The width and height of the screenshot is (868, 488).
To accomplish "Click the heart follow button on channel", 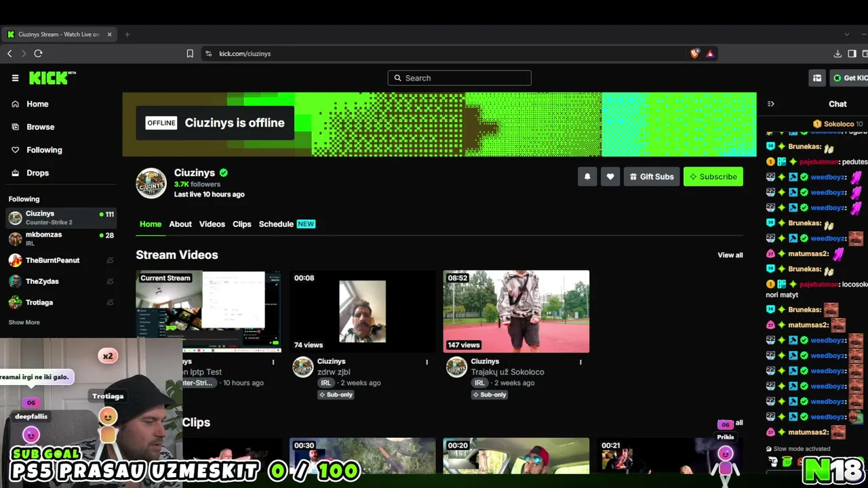I will [610, 177].
